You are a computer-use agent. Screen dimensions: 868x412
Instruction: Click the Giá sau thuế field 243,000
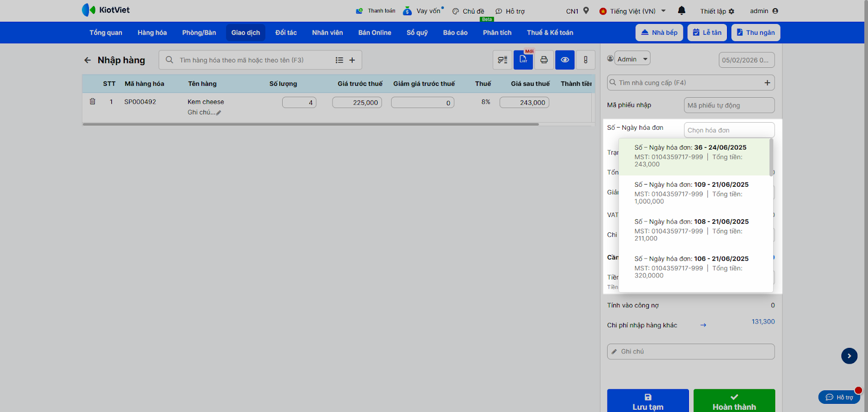[524, 103]
